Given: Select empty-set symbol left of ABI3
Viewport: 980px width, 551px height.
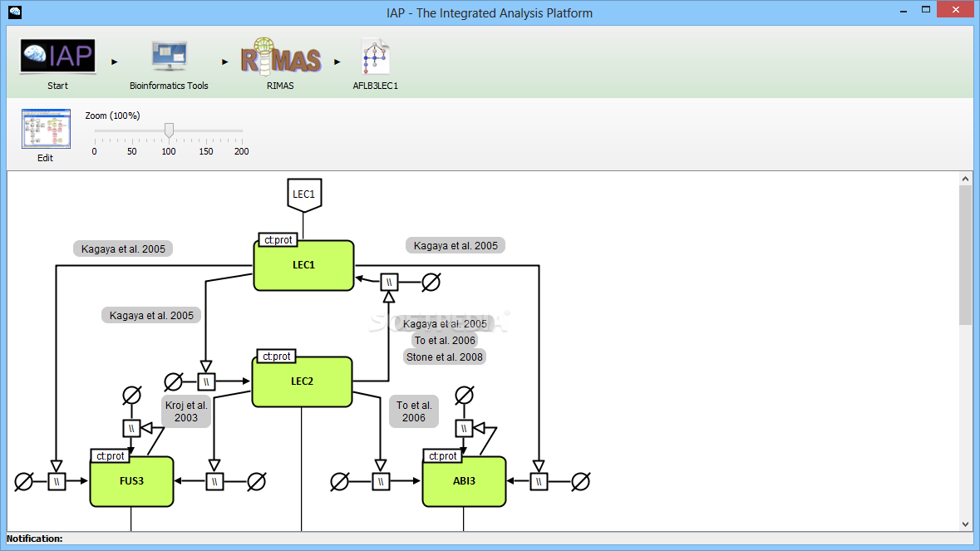Looking at the screenshot, I should point(339,482).
